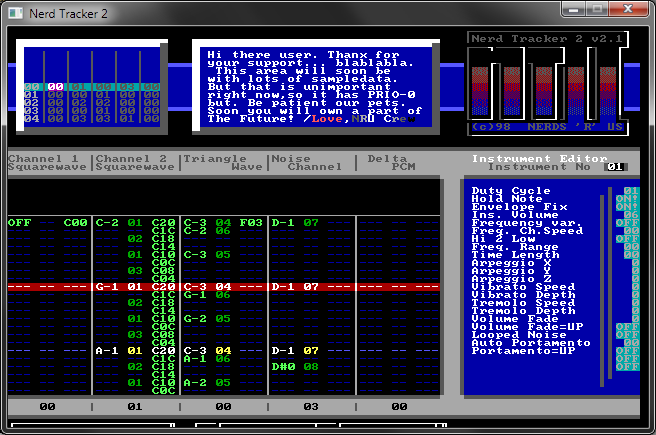Click the Ins. Volume value 06
The width and height of the screenshot is (656, 435).
(631, 215)
